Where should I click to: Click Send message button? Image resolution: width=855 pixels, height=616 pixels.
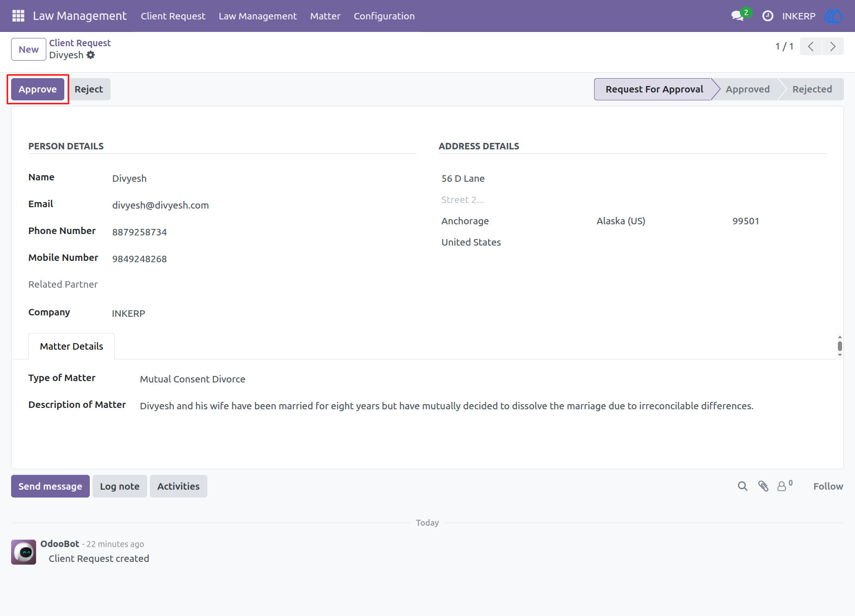click(x=50, y=486)
